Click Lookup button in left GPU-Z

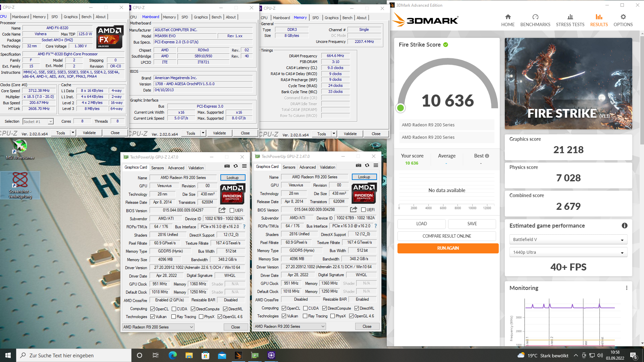click(233, 178)
